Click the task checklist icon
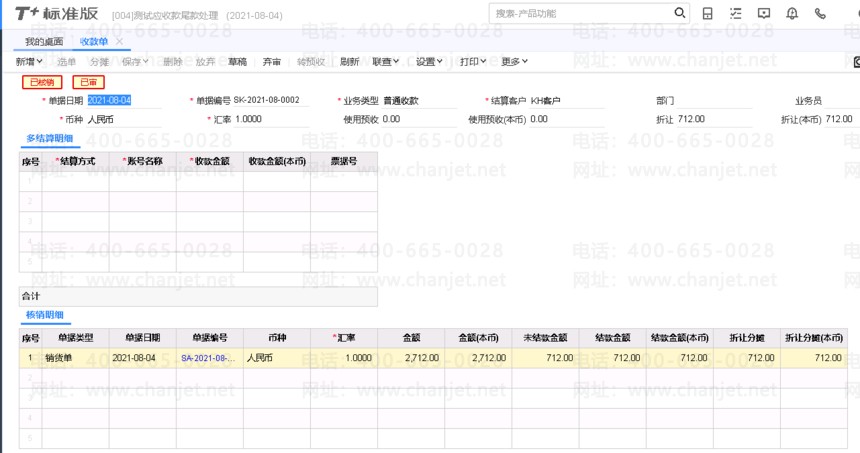Screen dimensions: 860x453 (x=736, y=14)
